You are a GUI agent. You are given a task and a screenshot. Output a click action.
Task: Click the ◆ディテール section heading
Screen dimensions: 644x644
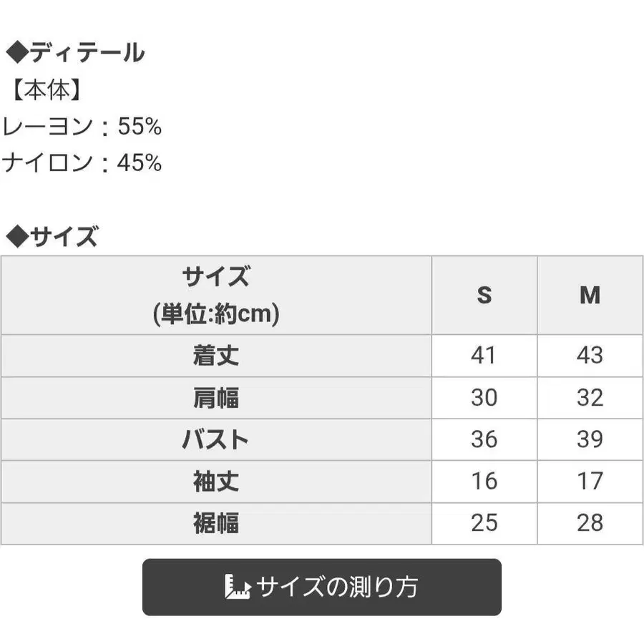(x=74, y=52)
